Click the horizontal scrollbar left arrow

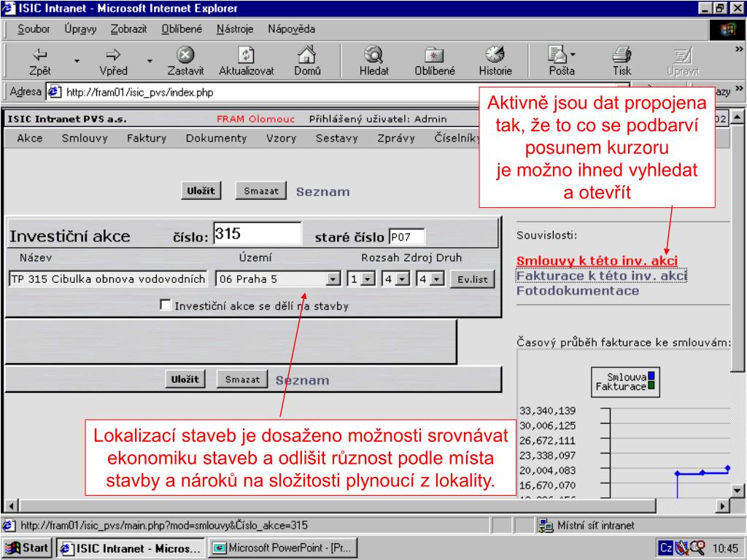(12, 505)
